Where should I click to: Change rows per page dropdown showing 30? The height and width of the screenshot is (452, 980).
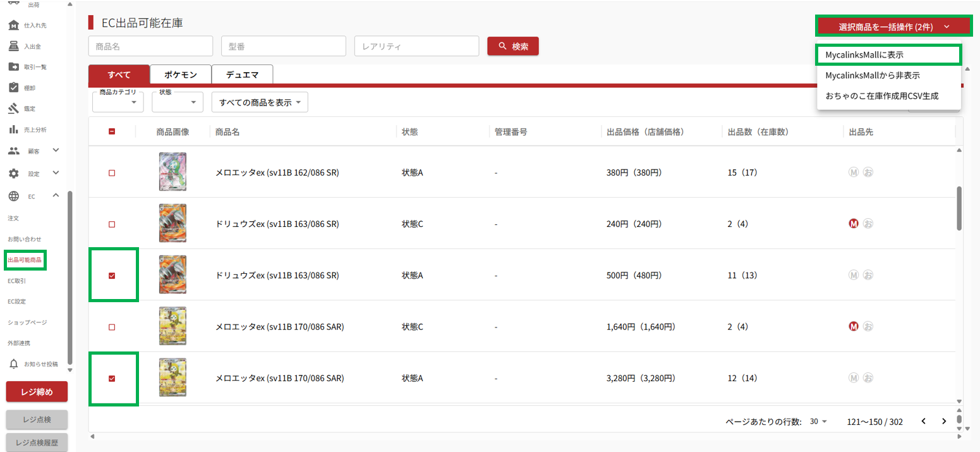tap(818, 422)
